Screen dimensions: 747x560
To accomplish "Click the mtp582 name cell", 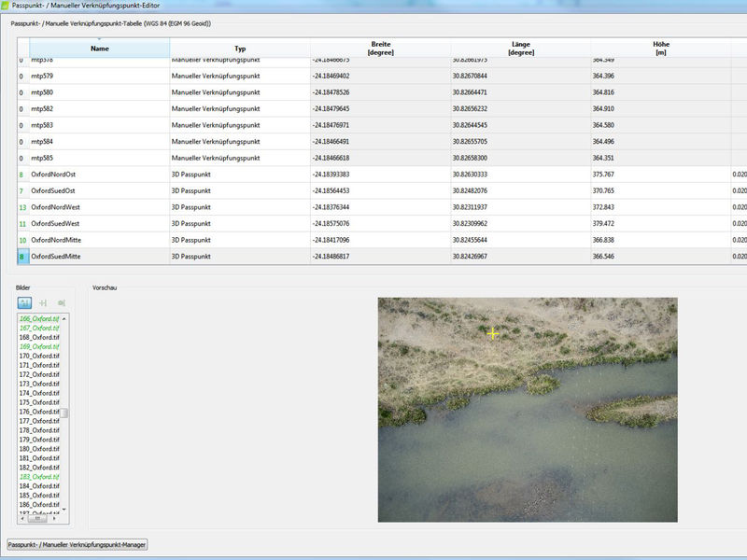I will [100, 108].
